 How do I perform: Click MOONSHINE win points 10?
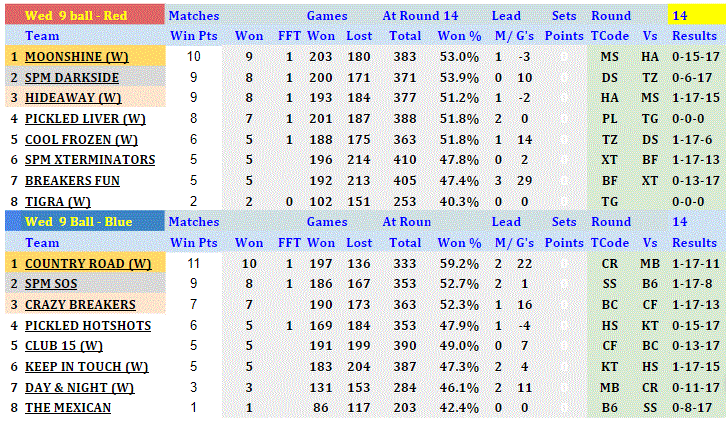(x=193, y=57)
